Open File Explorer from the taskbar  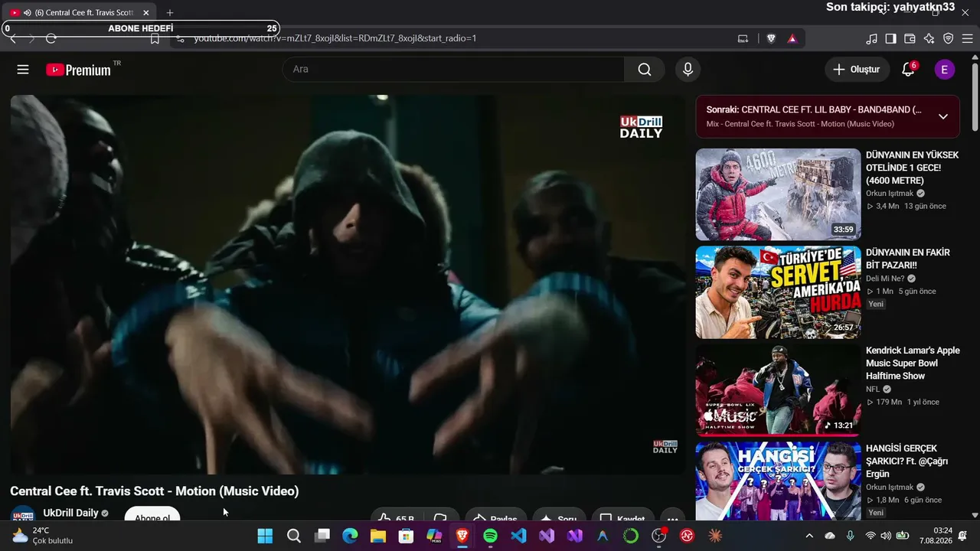click(x=378, y=536)
